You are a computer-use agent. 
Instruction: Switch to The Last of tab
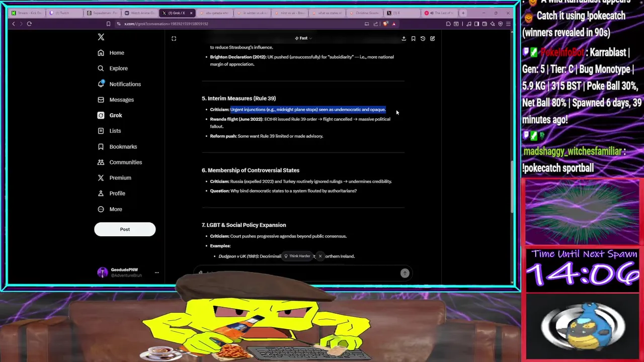point(439,13)
